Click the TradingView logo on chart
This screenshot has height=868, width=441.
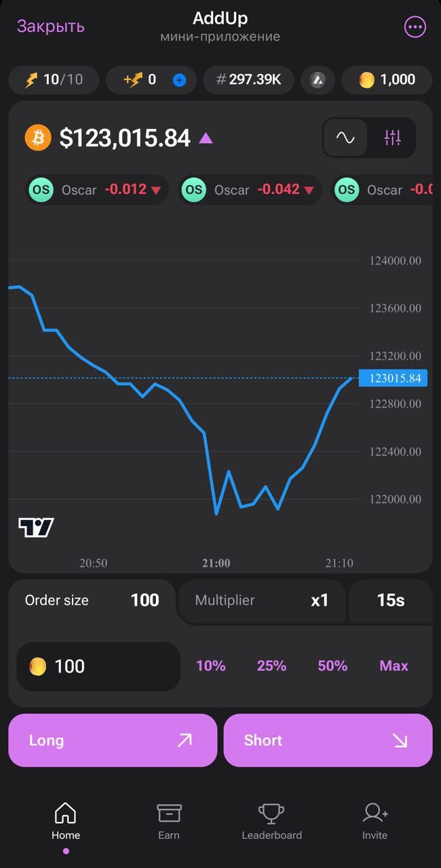[x=36, y=527]
